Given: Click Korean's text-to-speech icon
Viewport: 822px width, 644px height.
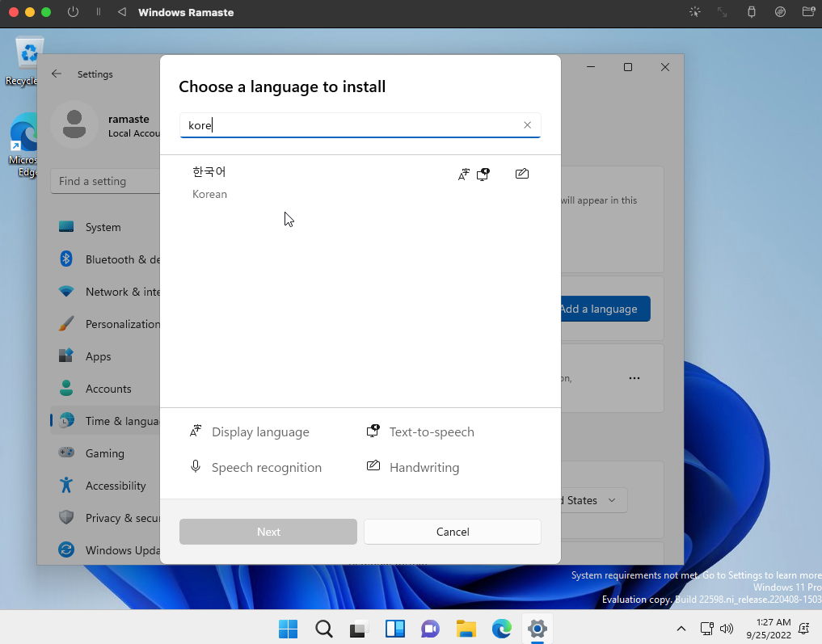Looking at the screenshot, I should point(483,174).
